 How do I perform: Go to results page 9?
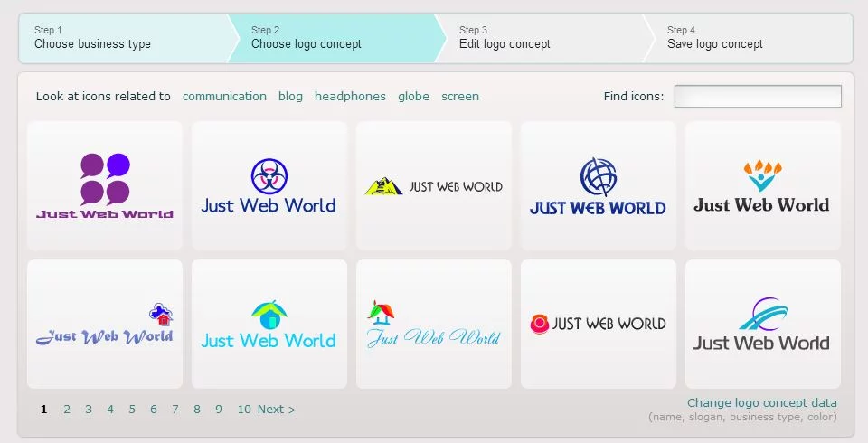point(219,410)
